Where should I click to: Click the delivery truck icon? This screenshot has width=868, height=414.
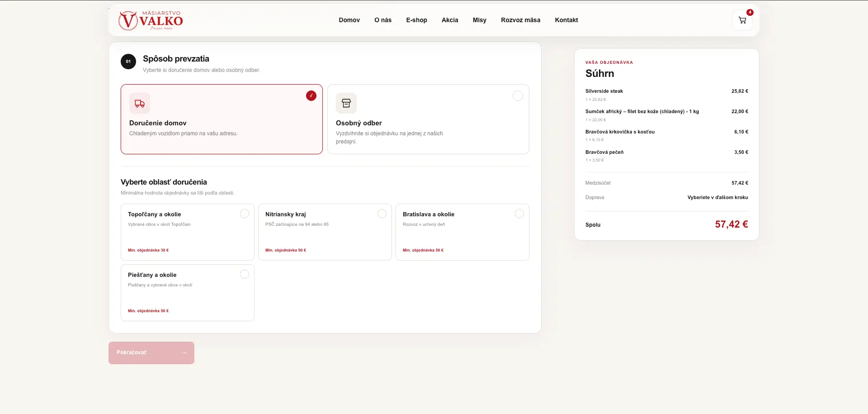pyautogui.click(x=140, y=103)
